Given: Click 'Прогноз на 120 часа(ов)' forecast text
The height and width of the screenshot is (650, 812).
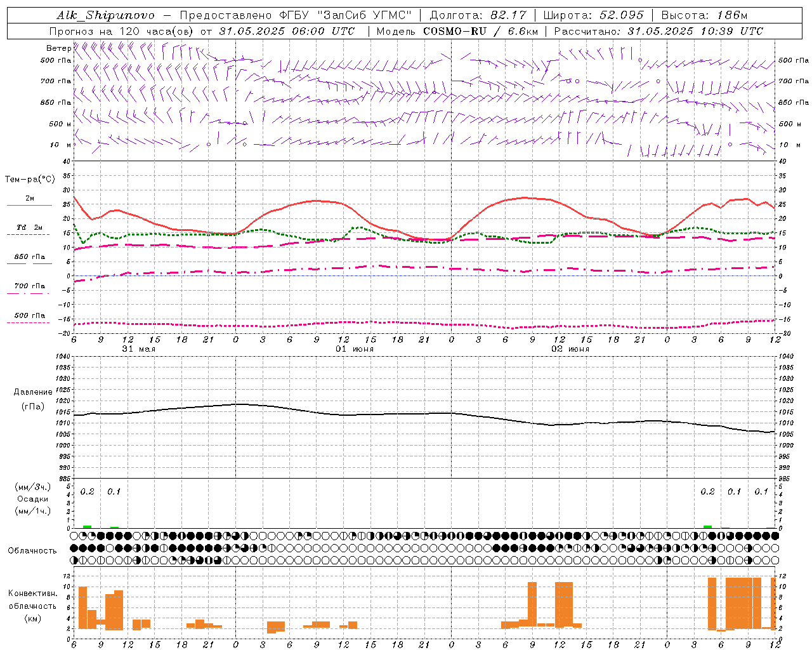Looking at the screenshot, I should pos(122,31).
